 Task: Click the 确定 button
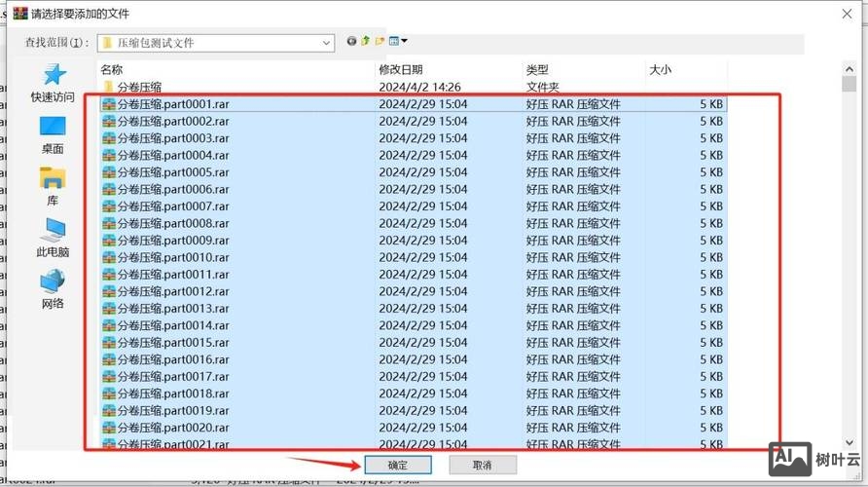tap(398, 465)
